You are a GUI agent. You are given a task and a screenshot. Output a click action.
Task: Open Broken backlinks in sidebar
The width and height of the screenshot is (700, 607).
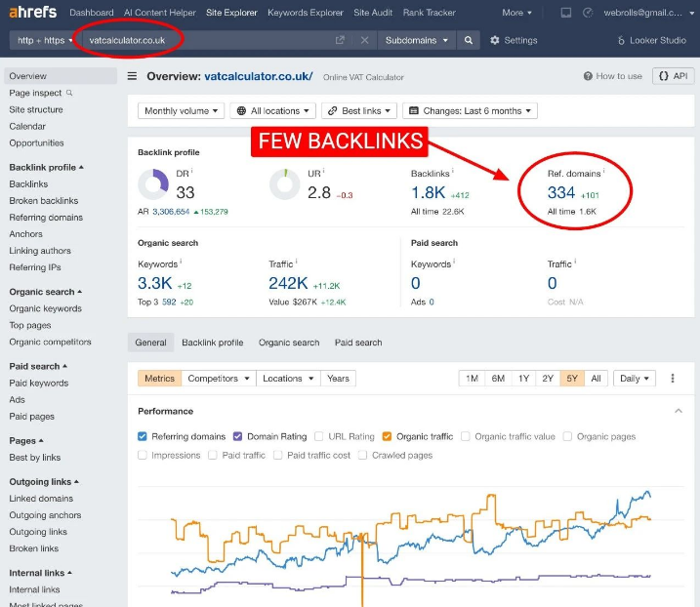click(43, 201)
